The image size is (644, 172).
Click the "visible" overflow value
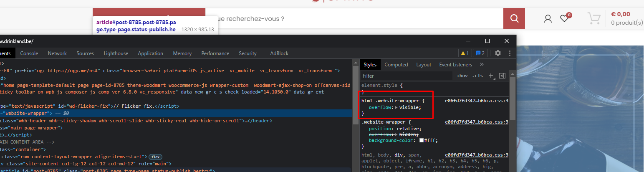pos(409,107)
